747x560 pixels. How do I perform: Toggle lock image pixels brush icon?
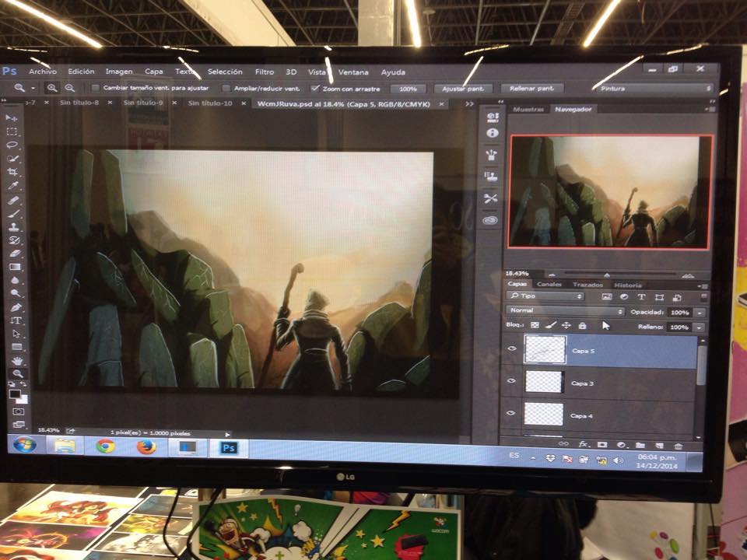(x=550, y=325)
